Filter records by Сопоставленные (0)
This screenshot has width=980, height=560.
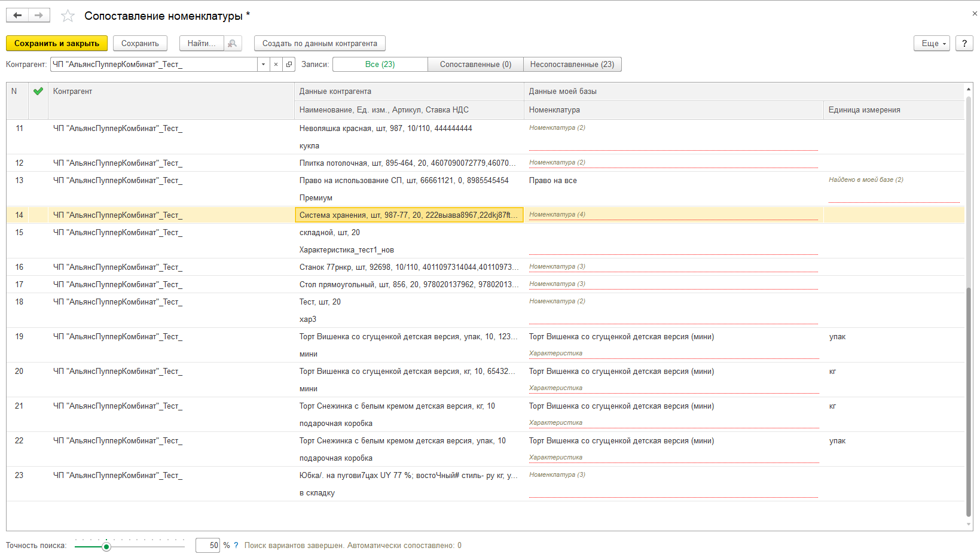[475, 65]
